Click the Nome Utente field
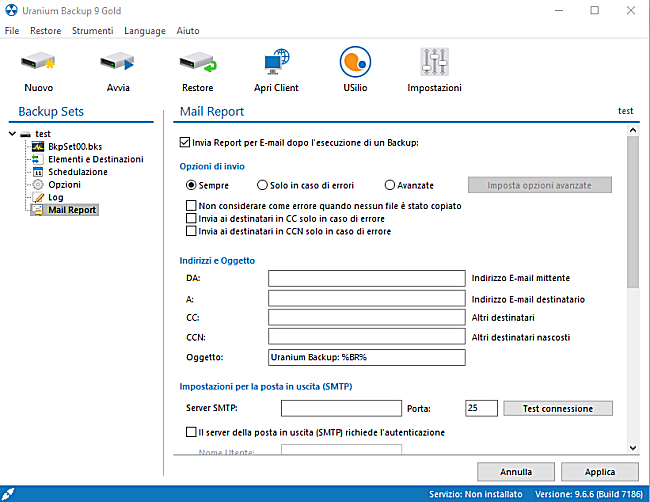 (x=341, y=449)
